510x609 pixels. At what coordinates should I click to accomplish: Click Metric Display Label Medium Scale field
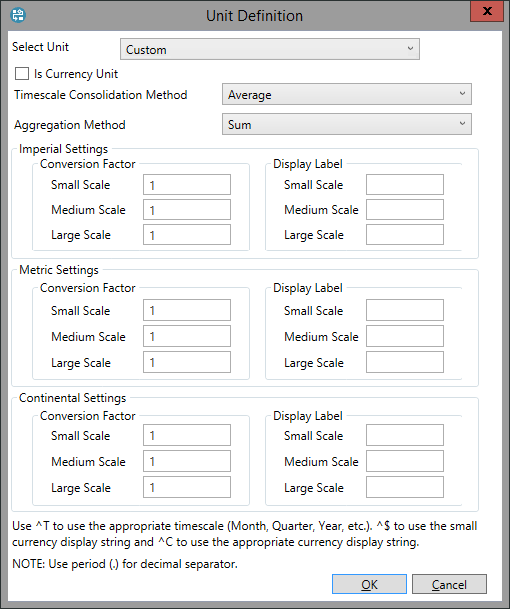[x=405, y=336]
